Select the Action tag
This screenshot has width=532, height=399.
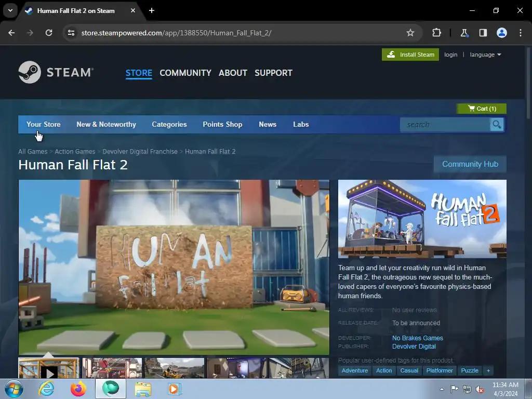coord(384,370)
